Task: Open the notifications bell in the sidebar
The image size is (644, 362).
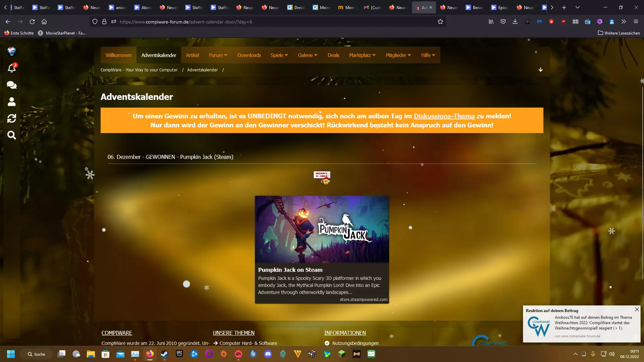Action: (12, 68)
